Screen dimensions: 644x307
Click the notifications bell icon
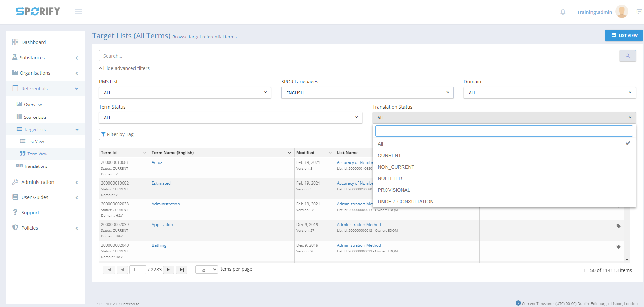click(563, 12)
